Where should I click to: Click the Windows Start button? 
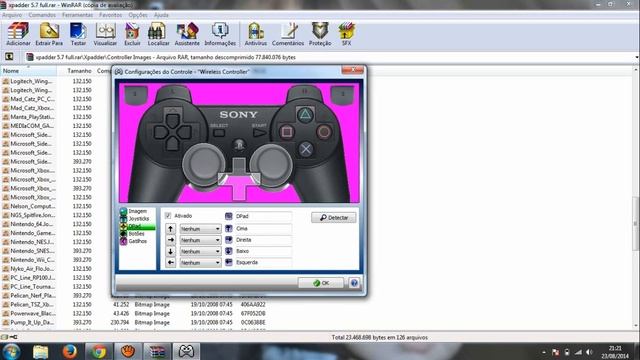click(x=11, y=351)
